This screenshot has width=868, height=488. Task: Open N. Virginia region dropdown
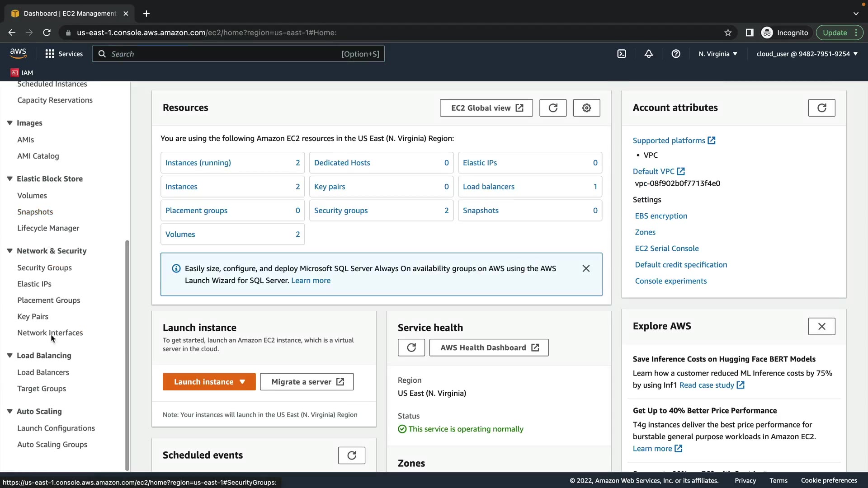point(717,54)
